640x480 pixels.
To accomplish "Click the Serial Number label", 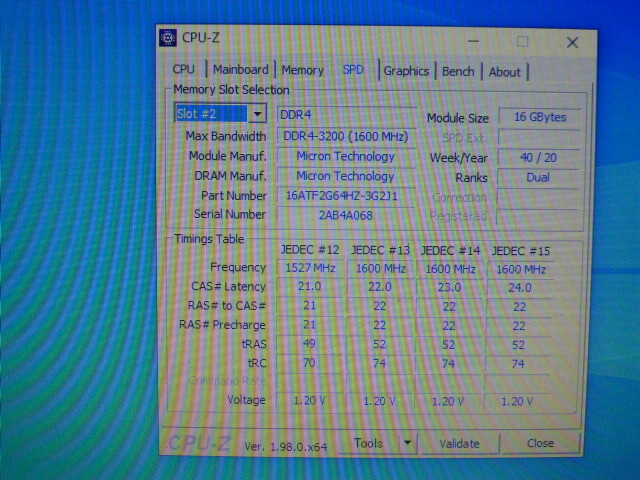I will click(x=229, y=214).
